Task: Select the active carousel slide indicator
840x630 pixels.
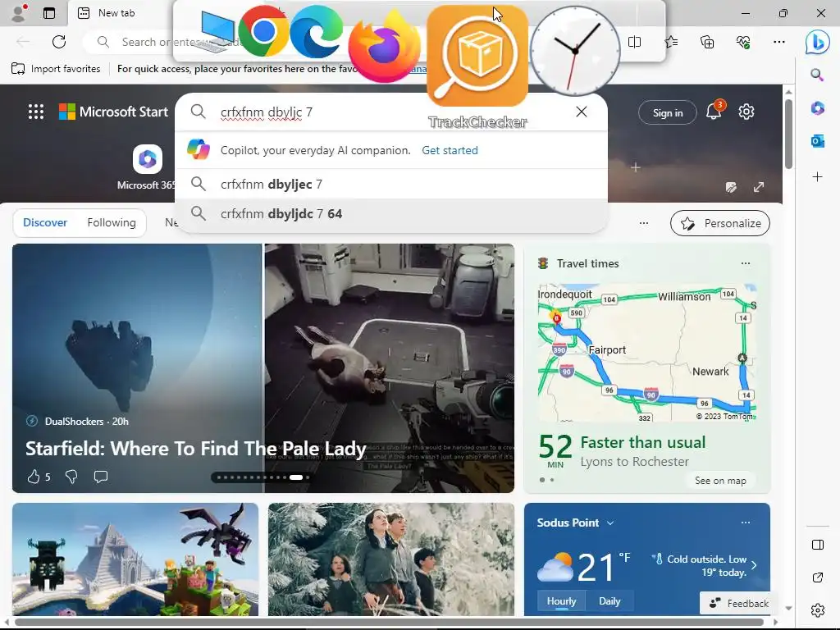Action: click(296, 477)
